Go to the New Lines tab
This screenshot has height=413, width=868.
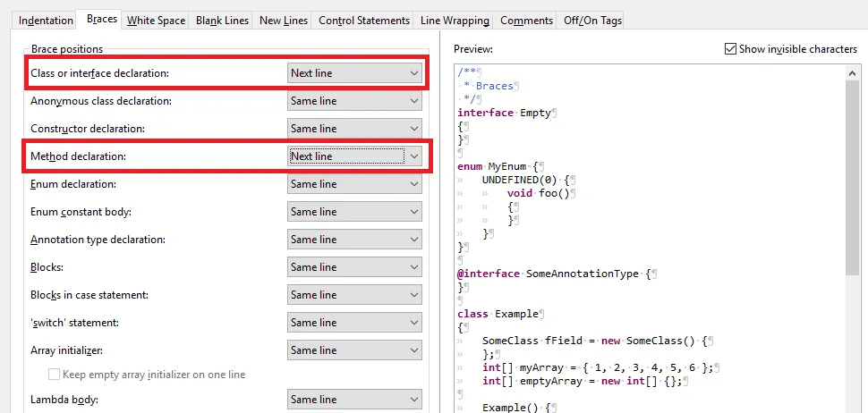[x=284, y=21]
